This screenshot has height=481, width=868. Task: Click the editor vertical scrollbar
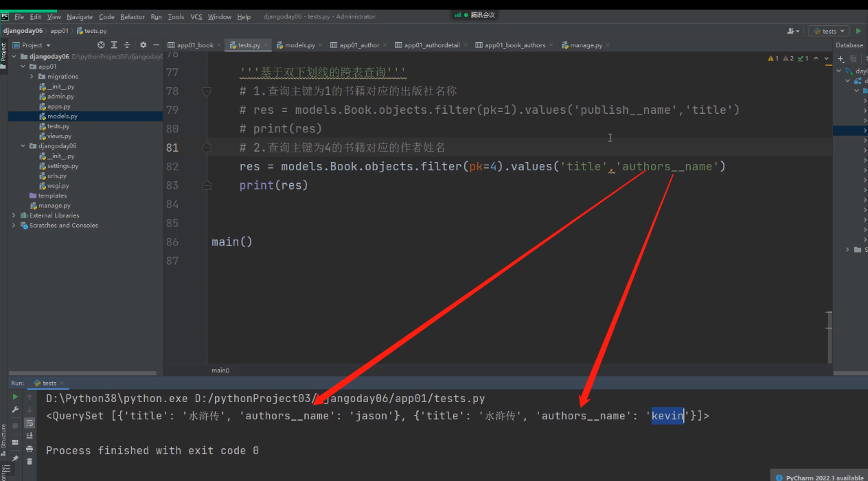point(830,337)
